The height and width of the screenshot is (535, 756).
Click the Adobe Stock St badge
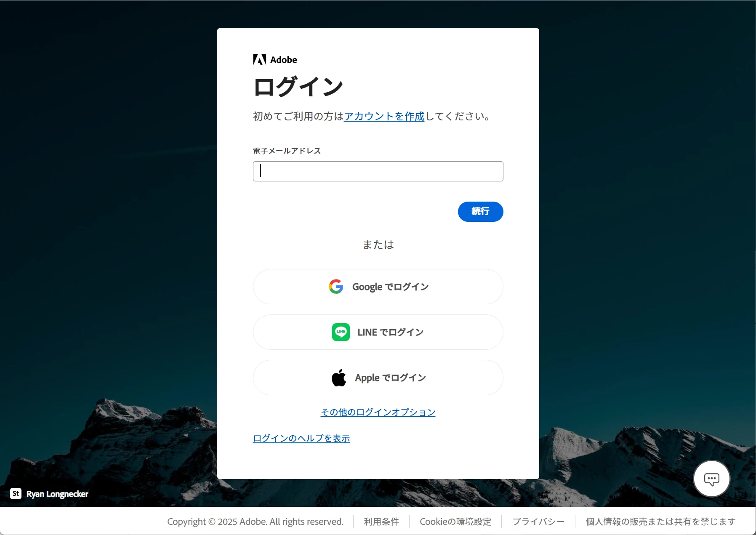tap(16, 493)
